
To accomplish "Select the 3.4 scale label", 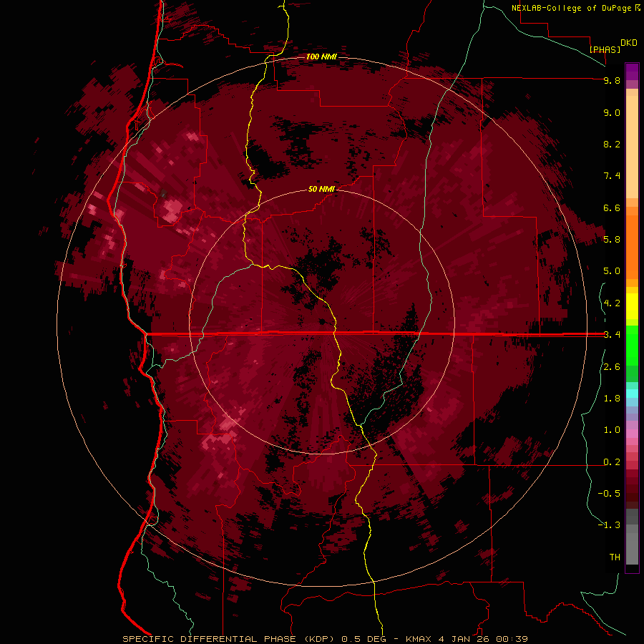I will 612,335.
